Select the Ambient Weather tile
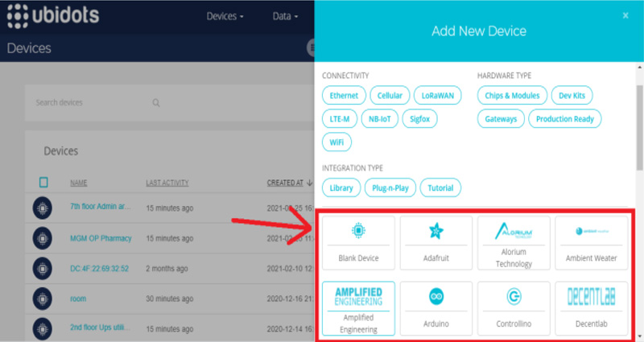This screenshot has height=342, width=644. pos(591,243)
